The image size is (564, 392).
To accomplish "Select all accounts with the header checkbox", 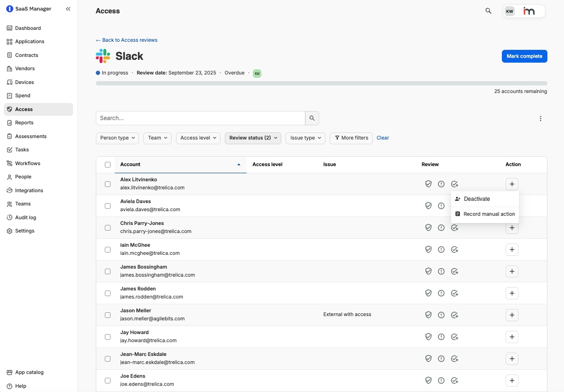I will (x=108, y=164).
